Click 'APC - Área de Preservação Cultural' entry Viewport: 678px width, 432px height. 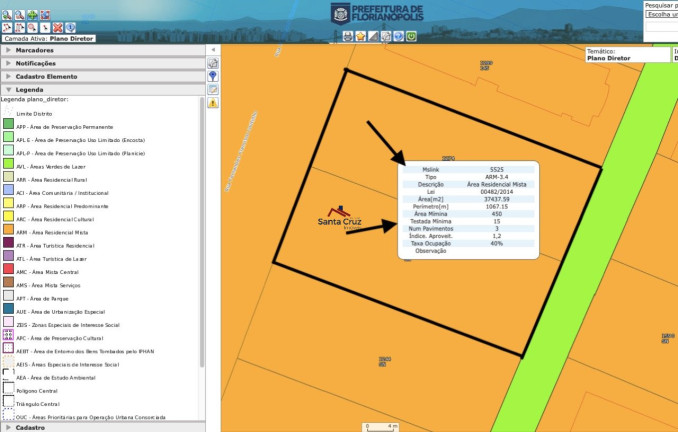point(60,338)
